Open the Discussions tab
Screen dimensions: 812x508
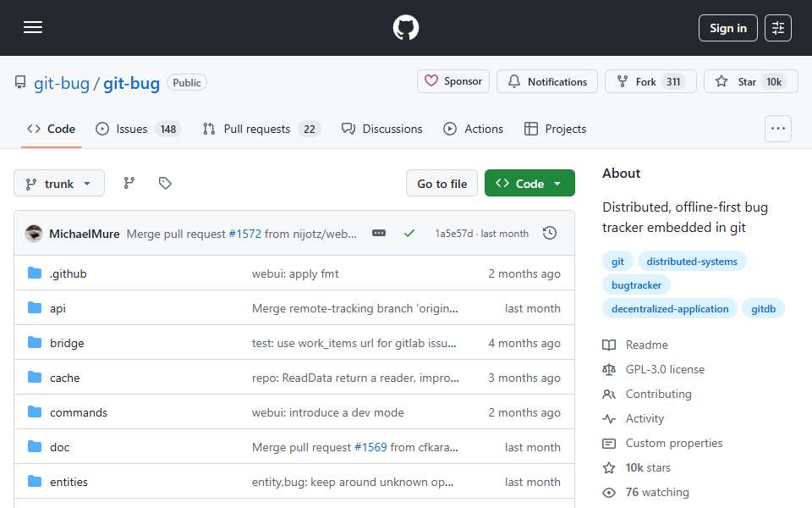382,129
